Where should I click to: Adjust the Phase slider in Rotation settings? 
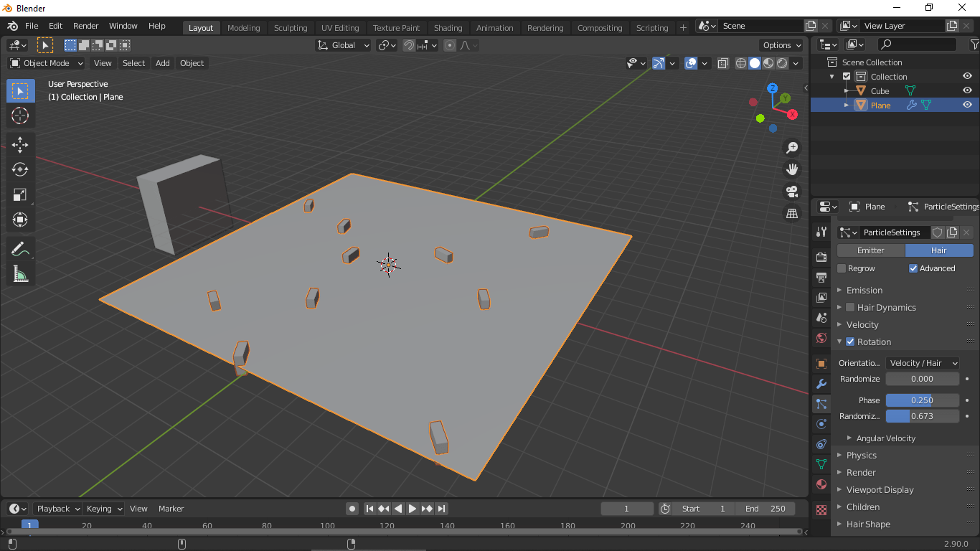922,400
